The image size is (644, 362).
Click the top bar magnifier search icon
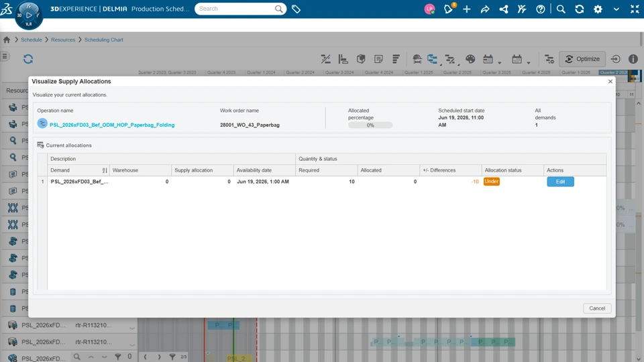[561, 9]
